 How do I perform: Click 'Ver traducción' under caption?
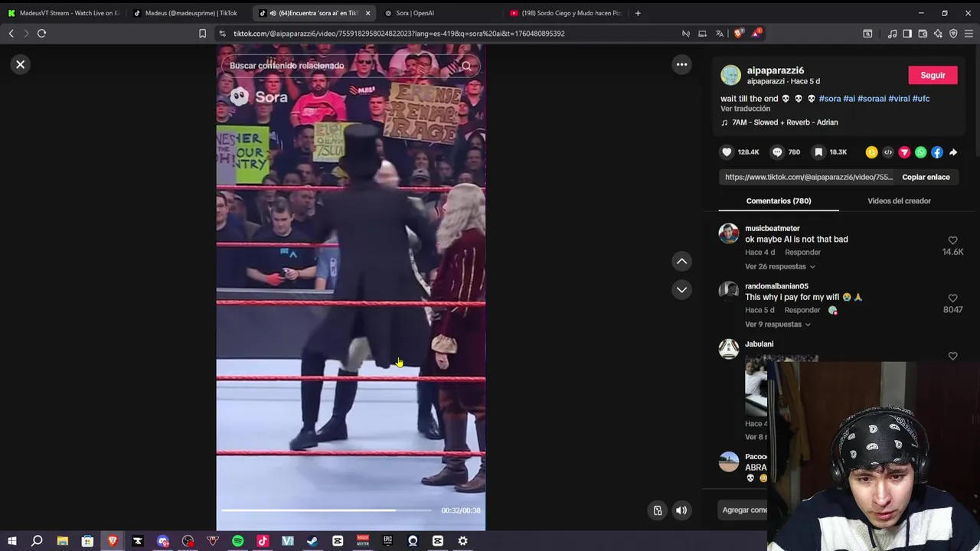coord(745,109)
